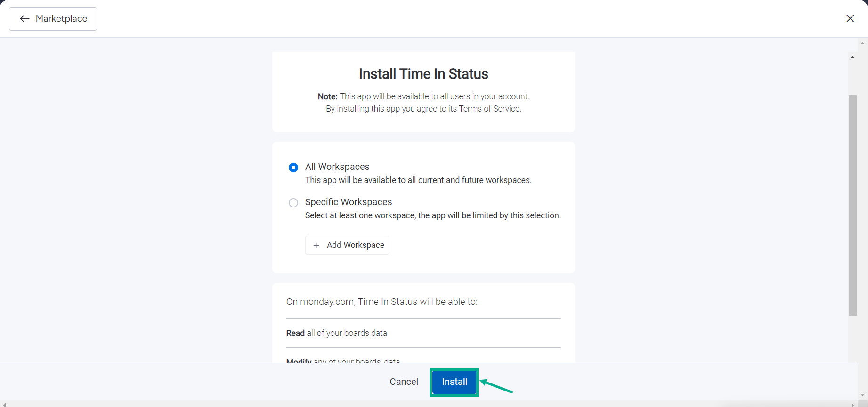Viewport: 868px width, 407px height.
Task: Click 'This app will be available to all current and future workspaces' text
Action: (x=418, y=180)
